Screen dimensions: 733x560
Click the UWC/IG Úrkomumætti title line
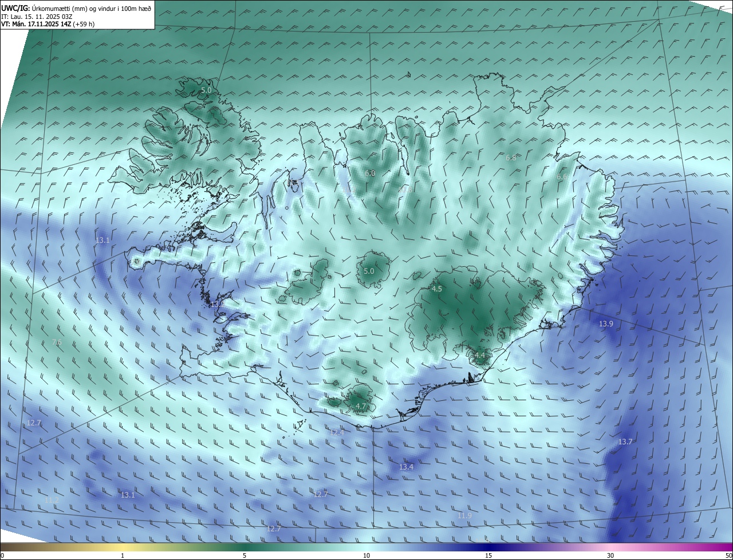76,8
